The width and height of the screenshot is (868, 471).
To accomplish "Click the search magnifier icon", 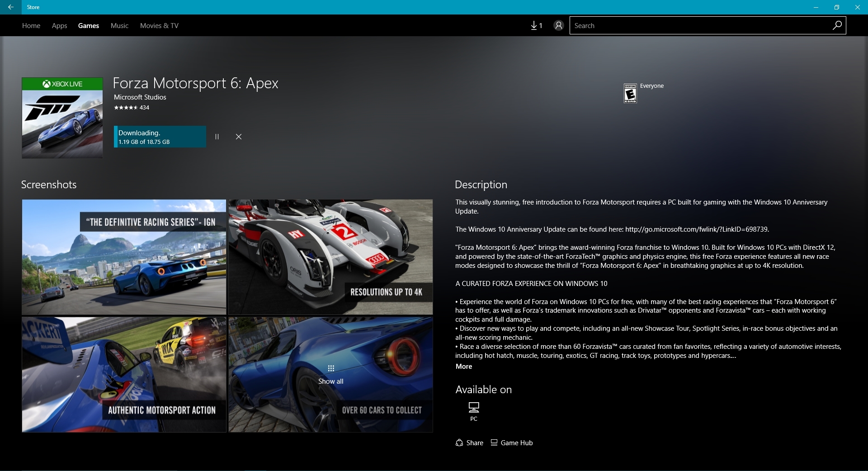I will pyautogui.click(x=837, y=25).
